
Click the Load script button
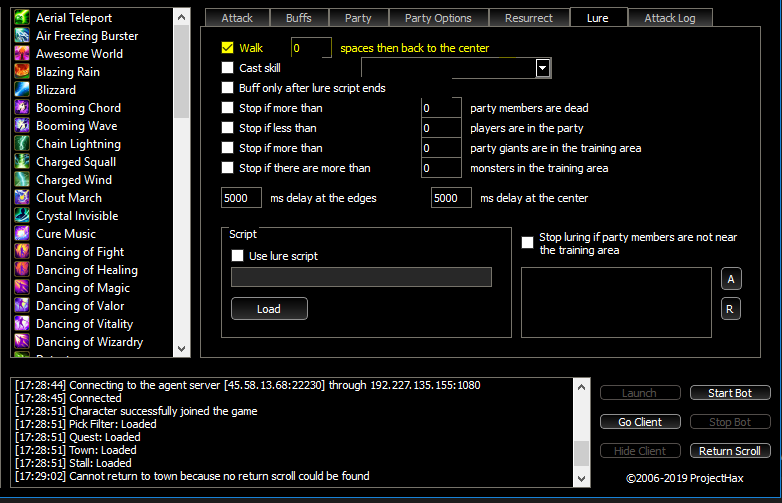click(269, 309)
